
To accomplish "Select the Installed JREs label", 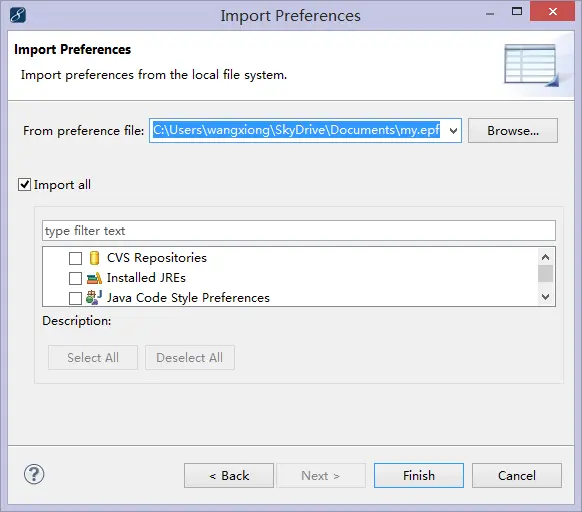I will (146, 278).
